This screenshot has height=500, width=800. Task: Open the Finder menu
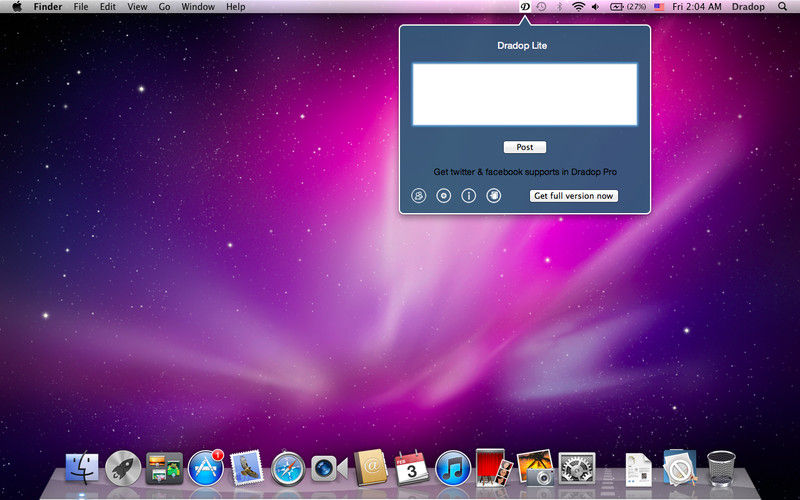[x=48, y=7]
